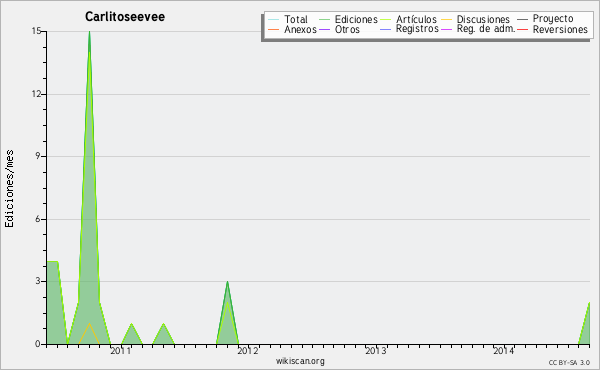
Task: Click the CC BY-SA 3.0 license text
Action: click(569, 362)
